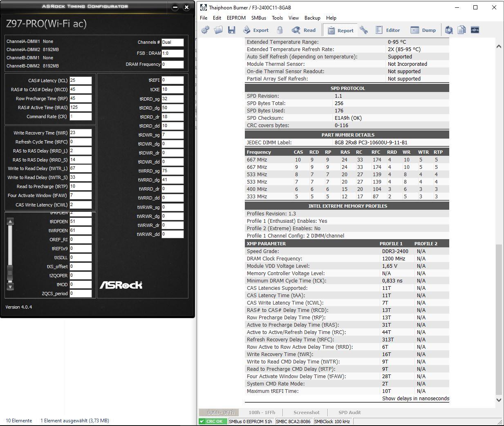Open the Edit menu

(217, 18)
